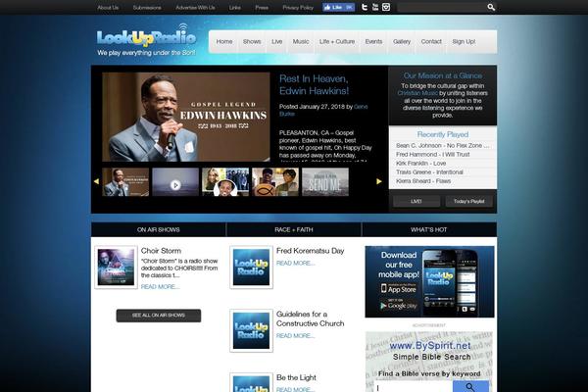Viewport: 588px width, 392px height.
Task: Select the WHAT'S HOT column header
Action: click(x=429, y=229)
